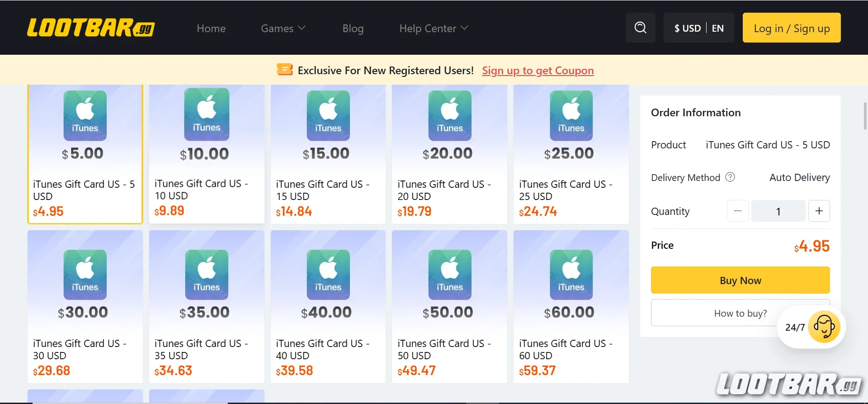This screenshot has width=868, height=404.
Task: Click the iTunes icon on $50.00 card
Action: (x=449, y=275)
